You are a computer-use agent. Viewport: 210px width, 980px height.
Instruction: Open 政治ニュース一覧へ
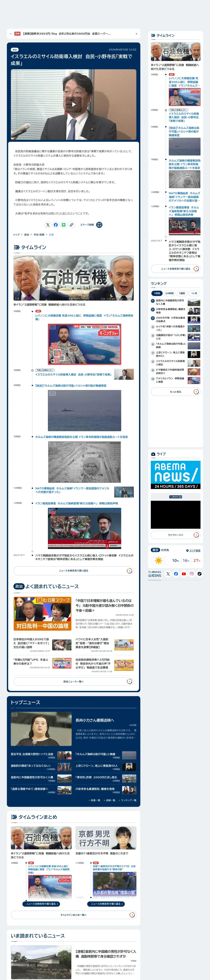tap(74, 681)
